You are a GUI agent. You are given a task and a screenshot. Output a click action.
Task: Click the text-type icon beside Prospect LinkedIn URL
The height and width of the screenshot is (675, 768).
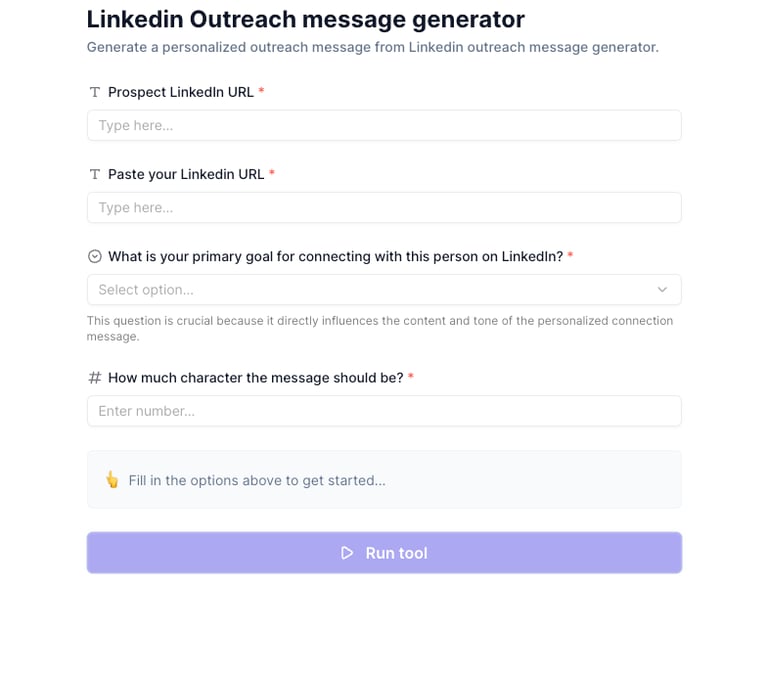pos(95,92)
